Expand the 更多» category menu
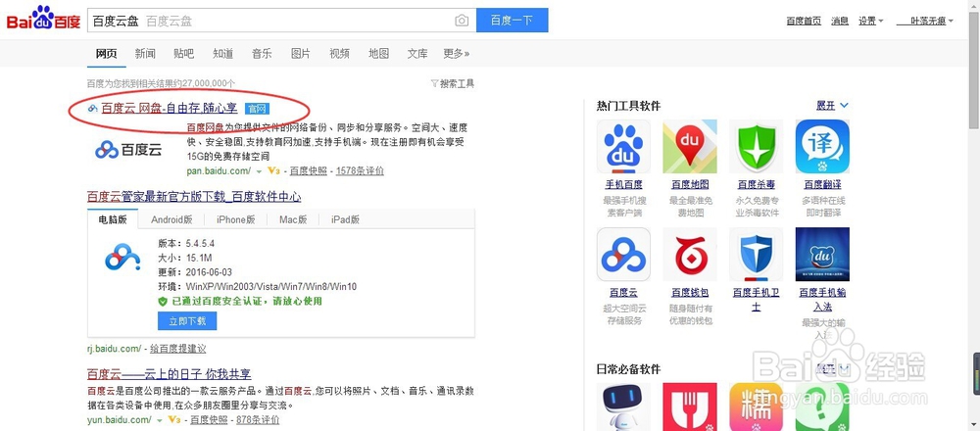This screenshot has height=431, width=980. tap(457, 53)
